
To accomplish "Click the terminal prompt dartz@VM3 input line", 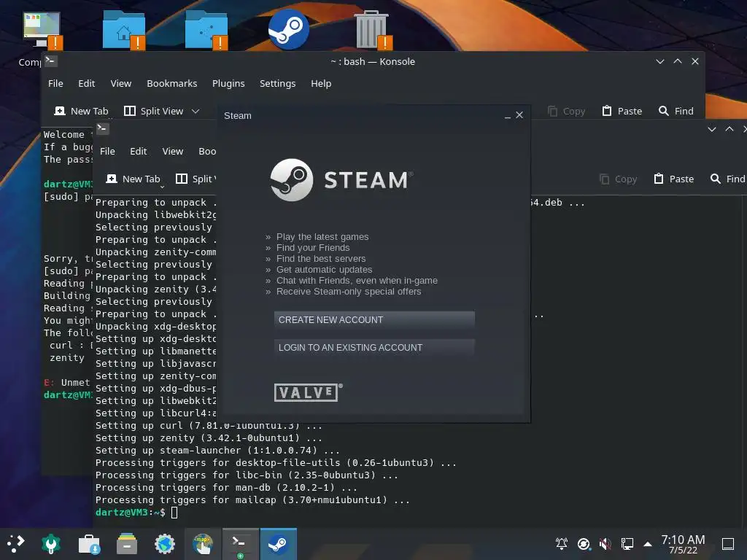I will pyautogui.click(x=136, y=513).
